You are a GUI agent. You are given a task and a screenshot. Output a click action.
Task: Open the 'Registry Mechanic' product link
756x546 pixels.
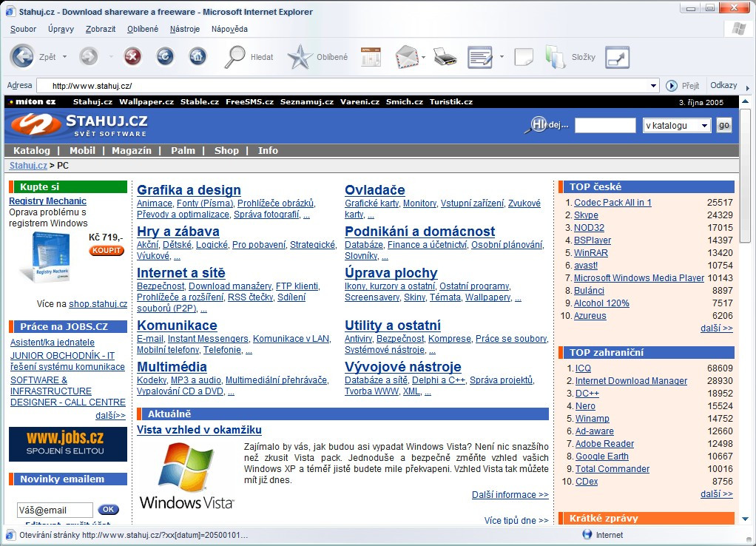pos(48,201)
